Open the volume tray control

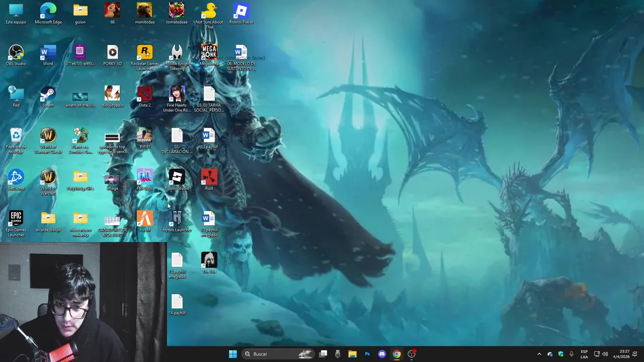[x=605, y=354]
